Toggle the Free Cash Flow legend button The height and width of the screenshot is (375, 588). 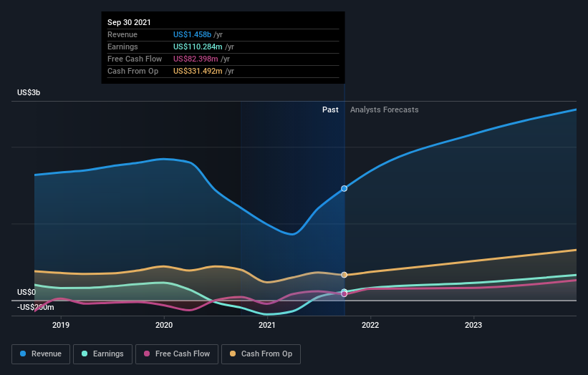(x=177, y=354)
